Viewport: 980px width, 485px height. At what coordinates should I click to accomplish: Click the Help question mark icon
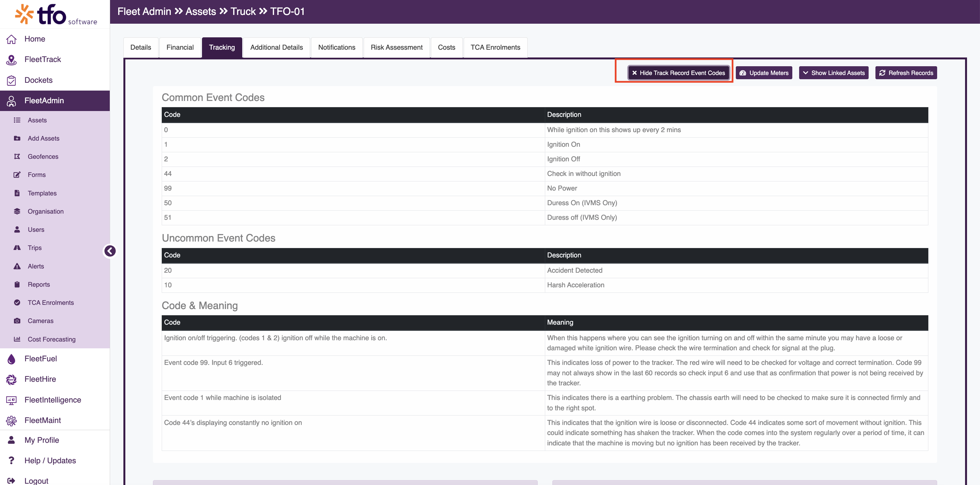click(x=11, y=460)
